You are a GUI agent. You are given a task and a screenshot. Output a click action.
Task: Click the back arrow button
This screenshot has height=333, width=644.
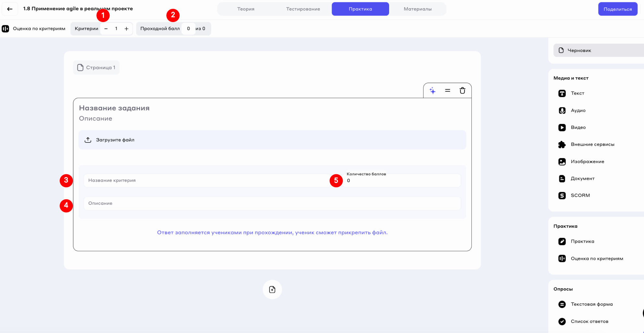click(x=10, y=9)
